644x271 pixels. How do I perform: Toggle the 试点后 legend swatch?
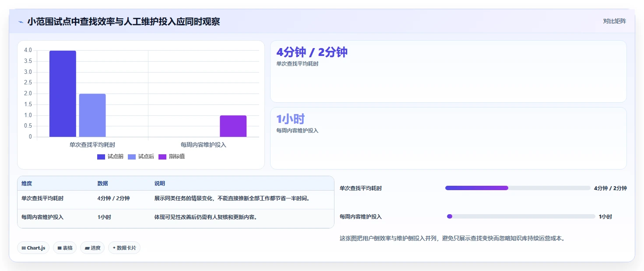tap(132, 156)
